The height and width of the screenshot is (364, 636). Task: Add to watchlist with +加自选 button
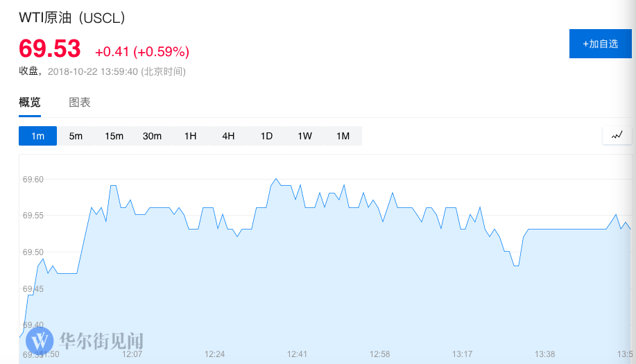point(601,44)
